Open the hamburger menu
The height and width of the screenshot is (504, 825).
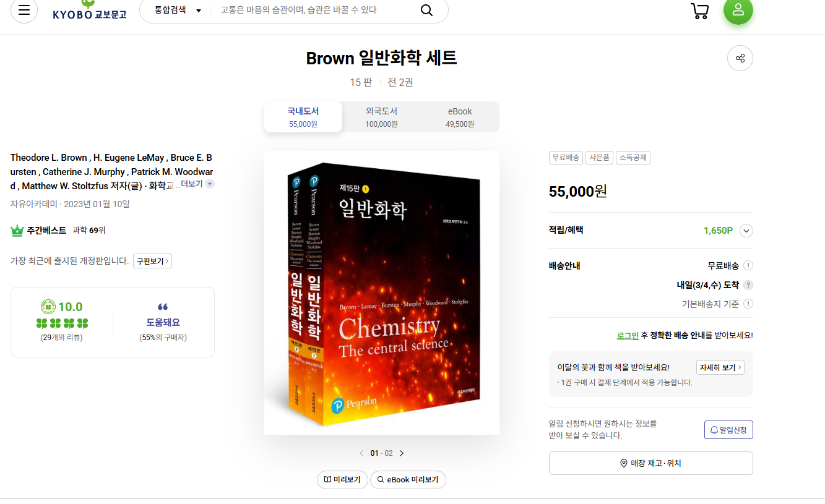pyautogui.click(x=24, y=11)
